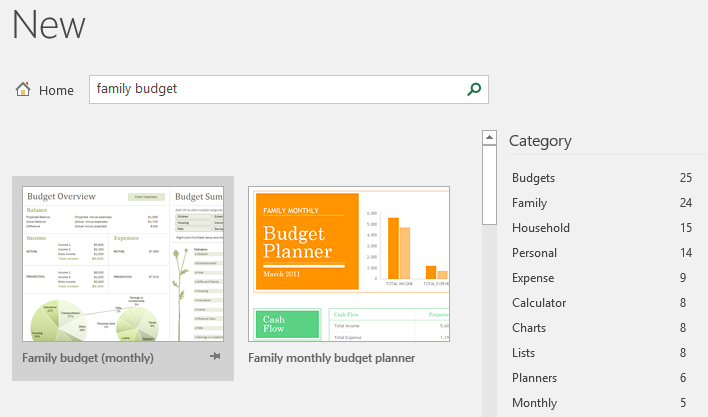Select the Planners category

click(x=601, y=378)
